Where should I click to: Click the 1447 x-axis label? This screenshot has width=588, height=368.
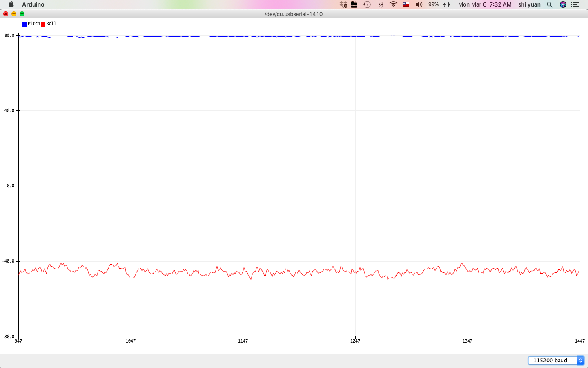click(580, 341)
